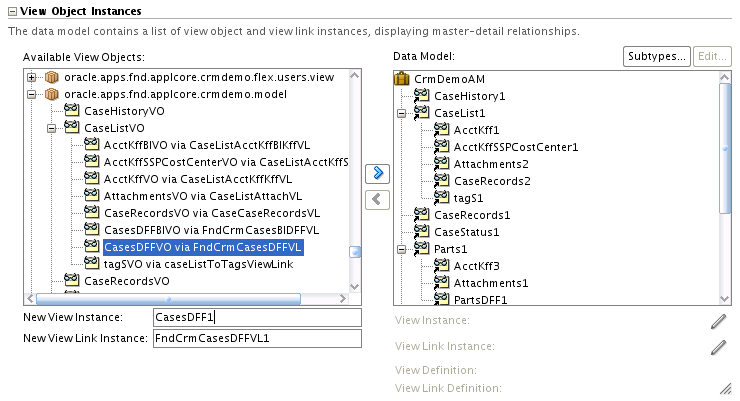
Task: Click the Edit... button
Action: pyautogui.click(x=712, y=57)
